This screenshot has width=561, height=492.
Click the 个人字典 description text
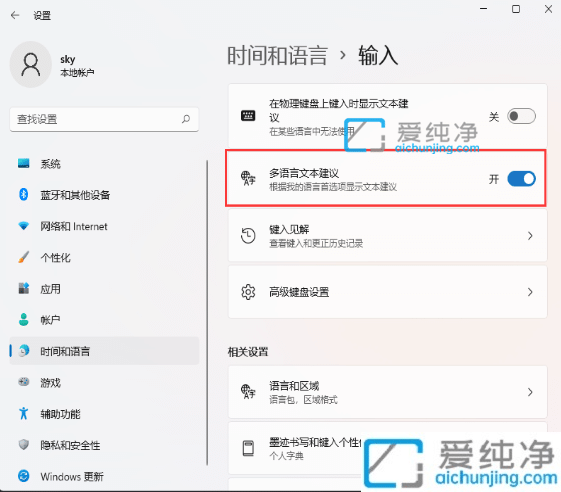coord(286,456)
